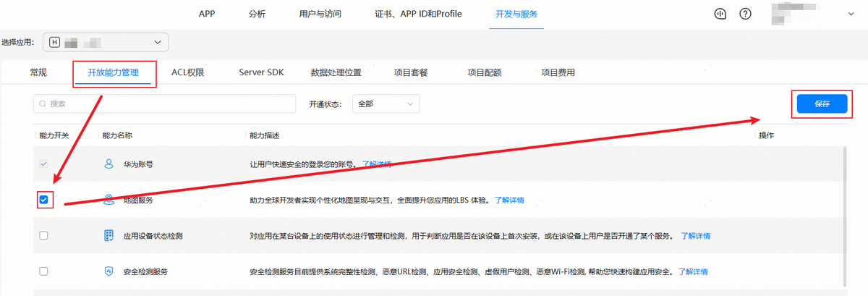Image resolution: width=868 pixels, height=296 pixels.
Task: Expand the user account menu chevron
Action: pyautogui.click(x=851, y=14)
